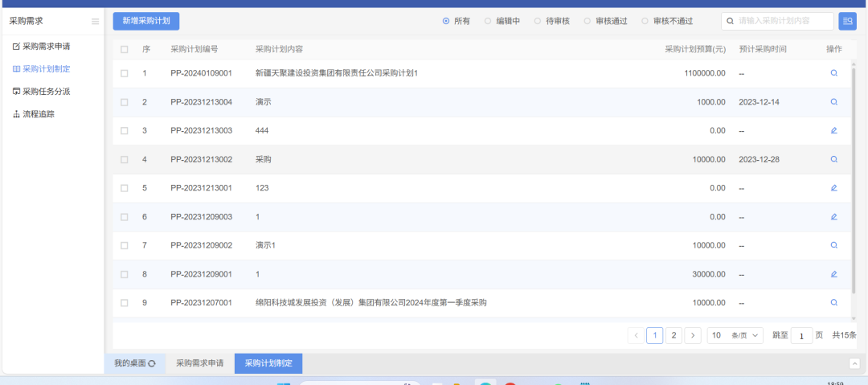
Task: Click the view icon for PP-20240109001
Action: pyautogui.click(x=833, y=73)
